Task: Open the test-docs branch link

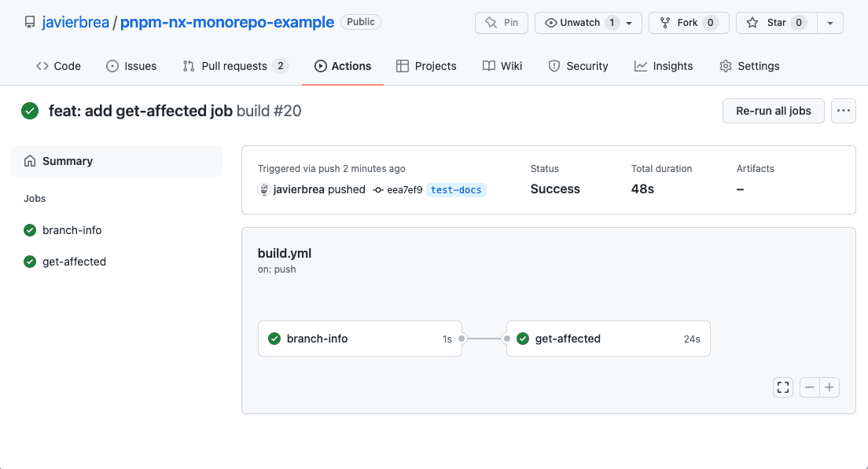Action: pos(456,189)
